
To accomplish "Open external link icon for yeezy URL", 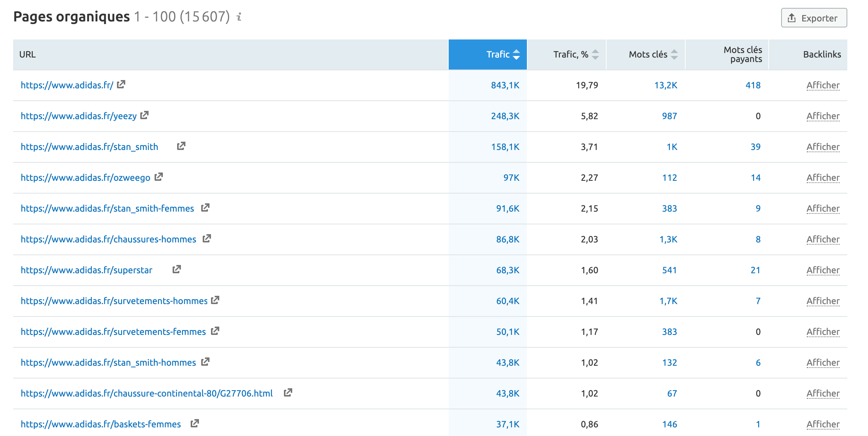I will coord(144,115).
